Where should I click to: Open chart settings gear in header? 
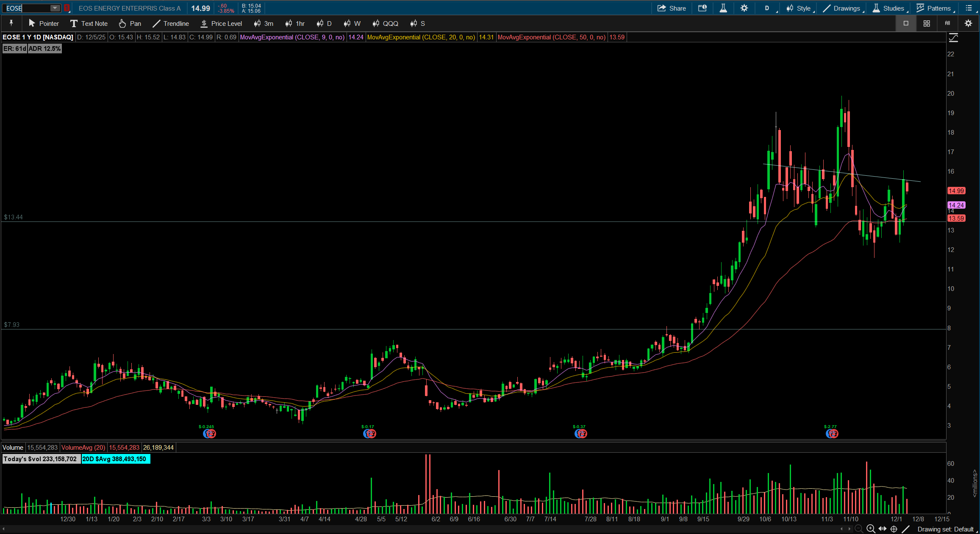[x=744, y=8]
